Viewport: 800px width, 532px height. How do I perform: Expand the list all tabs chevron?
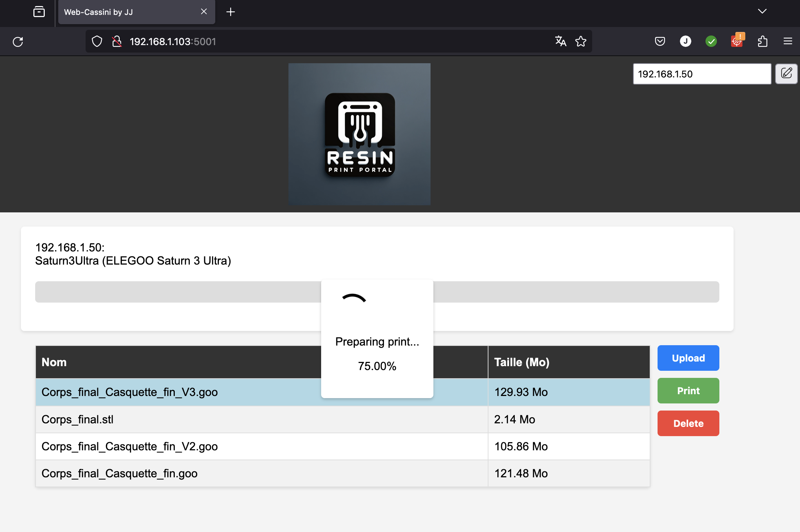(x=762, y=12)
